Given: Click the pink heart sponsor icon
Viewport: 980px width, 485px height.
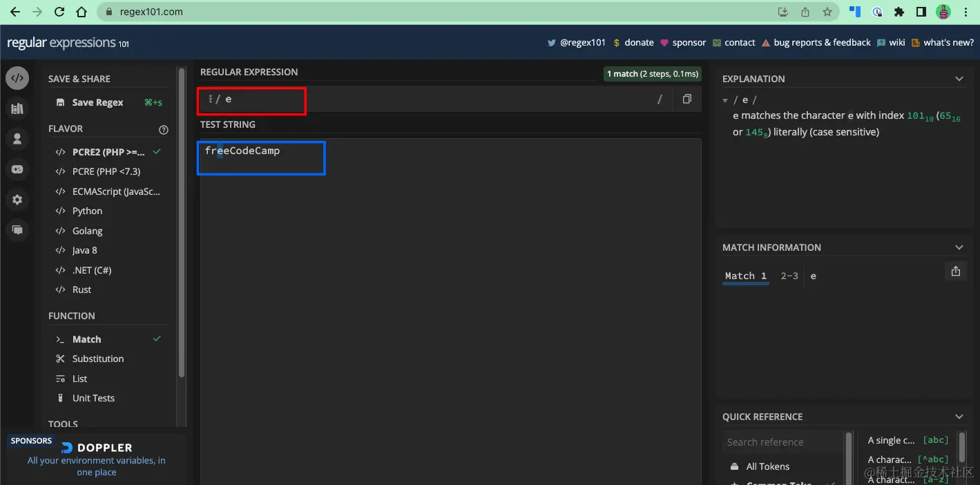Looking at the screenshot, I should point(664,43).
